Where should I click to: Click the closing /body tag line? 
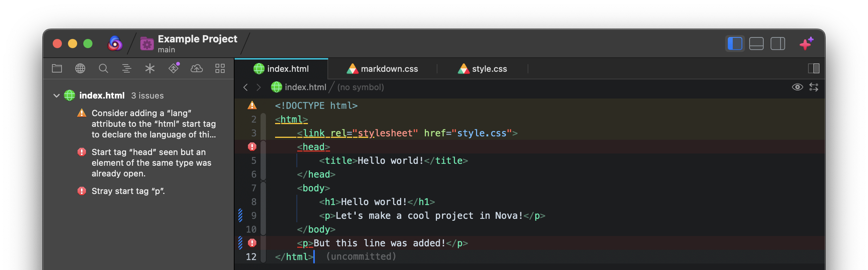click(316, 229)
